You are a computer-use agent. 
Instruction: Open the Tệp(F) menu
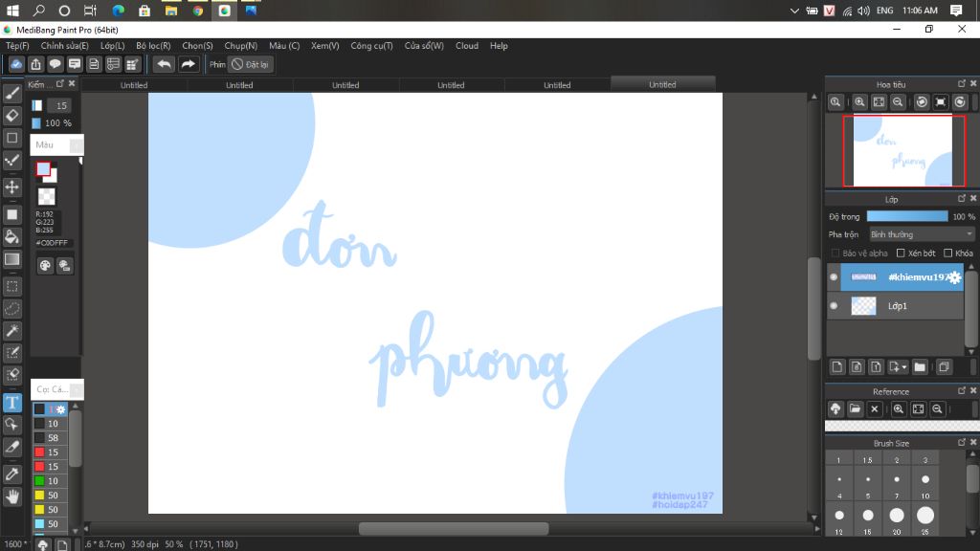click(17, 46)
